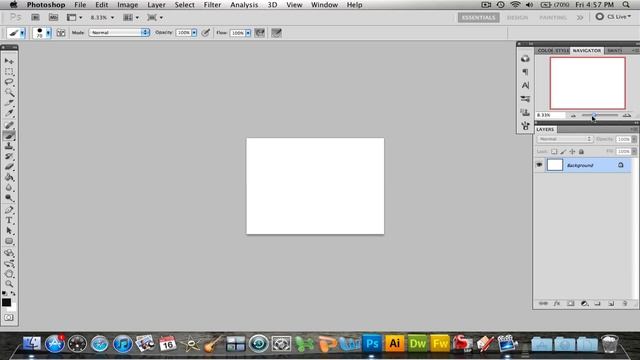The image size is (640, 360).
Task: Expand more workspaces chevron
Action: tap(580, 18)
